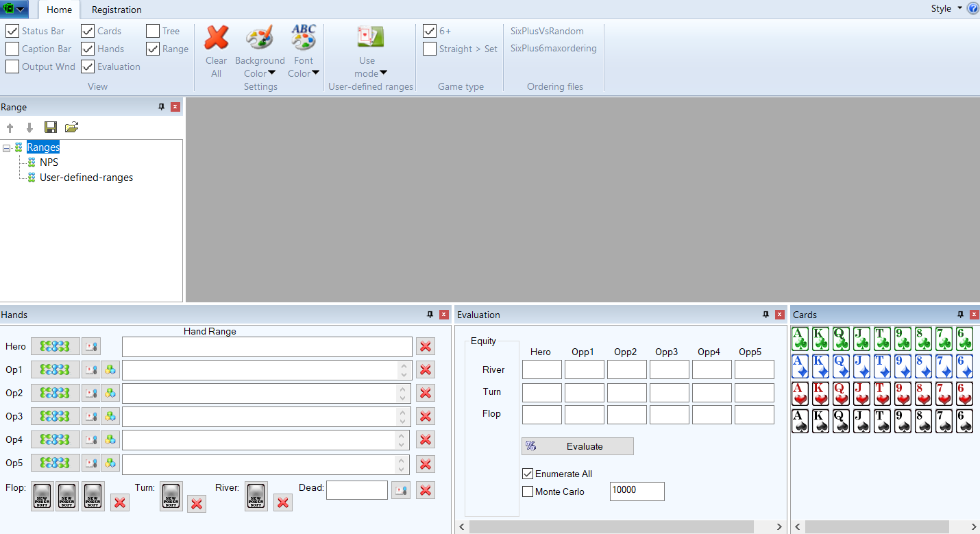Open the Style menu
The height and width of the screenshot is (534, 980).
pyautogui.click(x=946, y=8)
